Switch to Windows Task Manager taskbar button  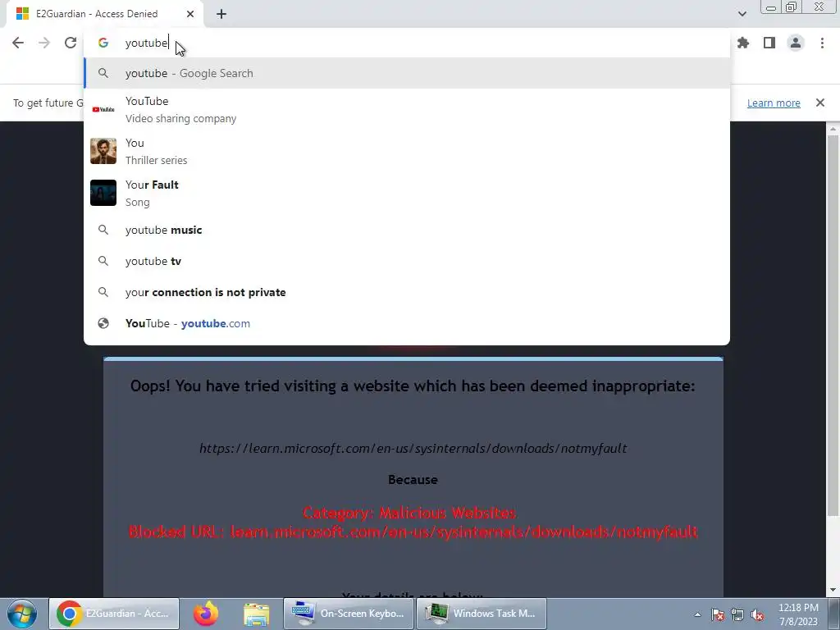click(481, 614)
